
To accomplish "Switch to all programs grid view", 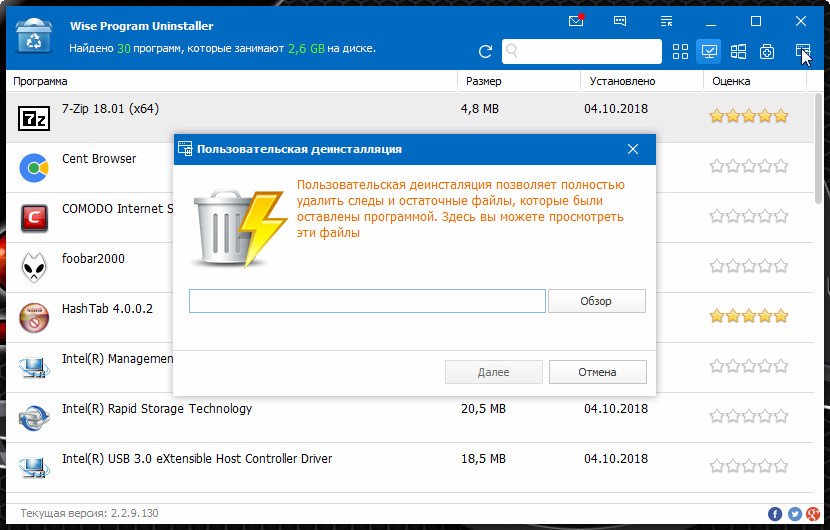I will point(680,51).
